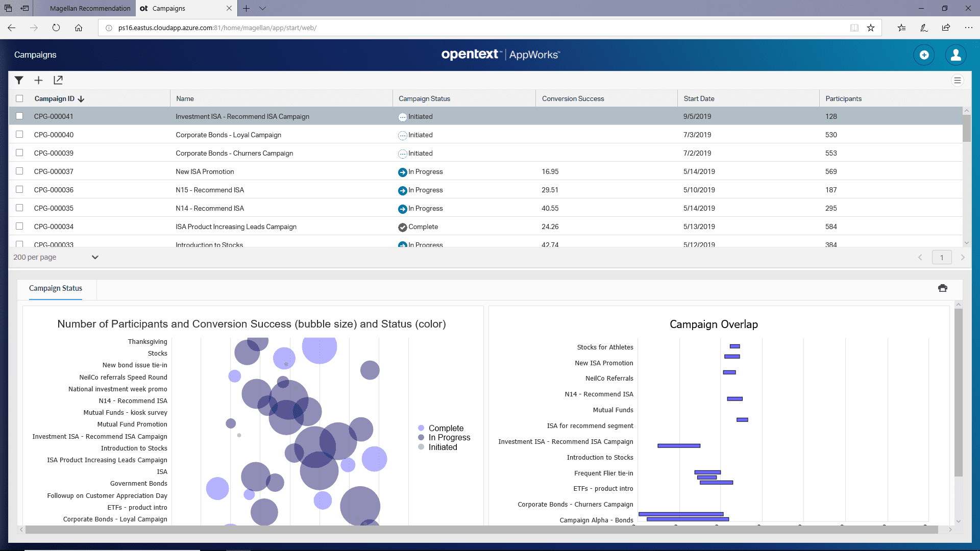Sort by the Participants column header
Viewport: 980px width, 551px height.
[x=843, y=98]
